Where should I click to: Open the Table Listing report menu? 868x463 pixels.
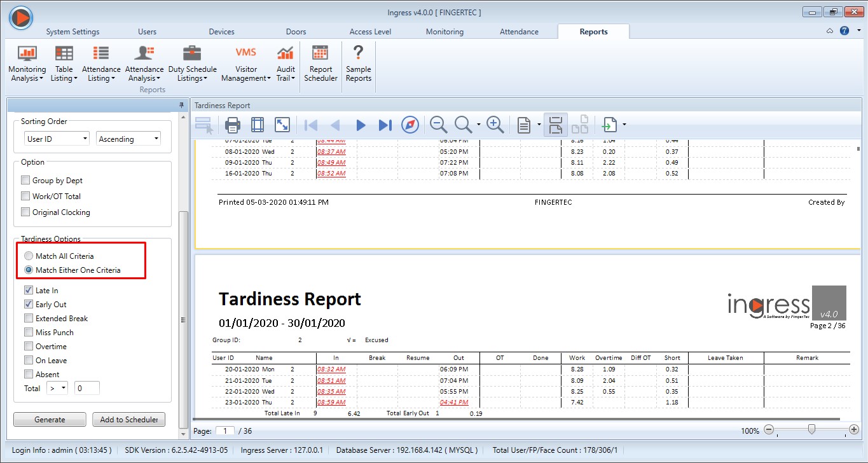pyautogui.click(x=64, y=64)
